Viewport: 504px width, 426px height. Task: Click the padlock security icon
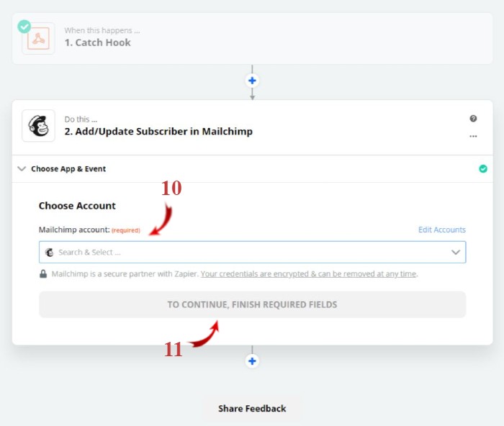43,273
